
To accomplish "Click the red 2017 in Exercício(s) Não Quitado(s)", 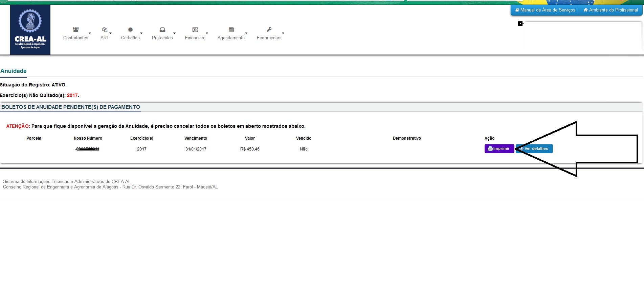I will pyautogui.click(x=72, y=96).
